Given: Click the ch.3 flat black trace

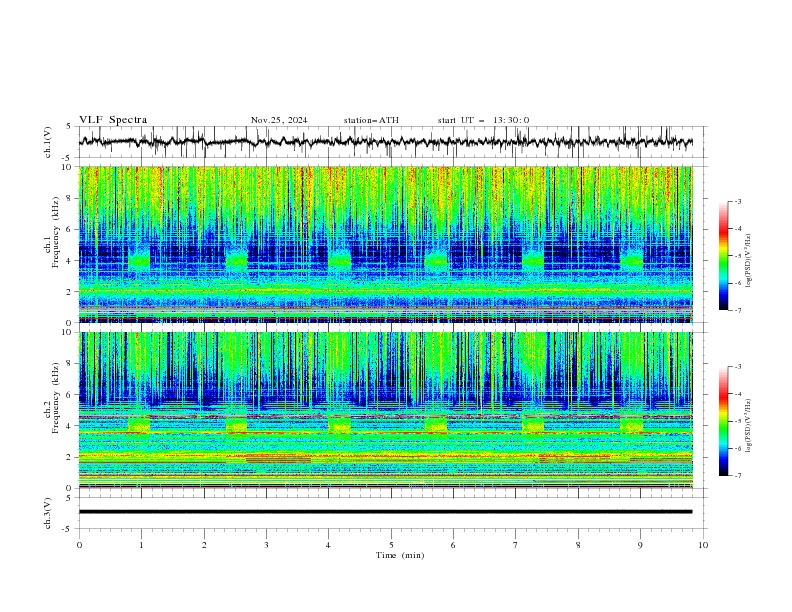Looking at the screenshot, I should click(x=385, y=512).
